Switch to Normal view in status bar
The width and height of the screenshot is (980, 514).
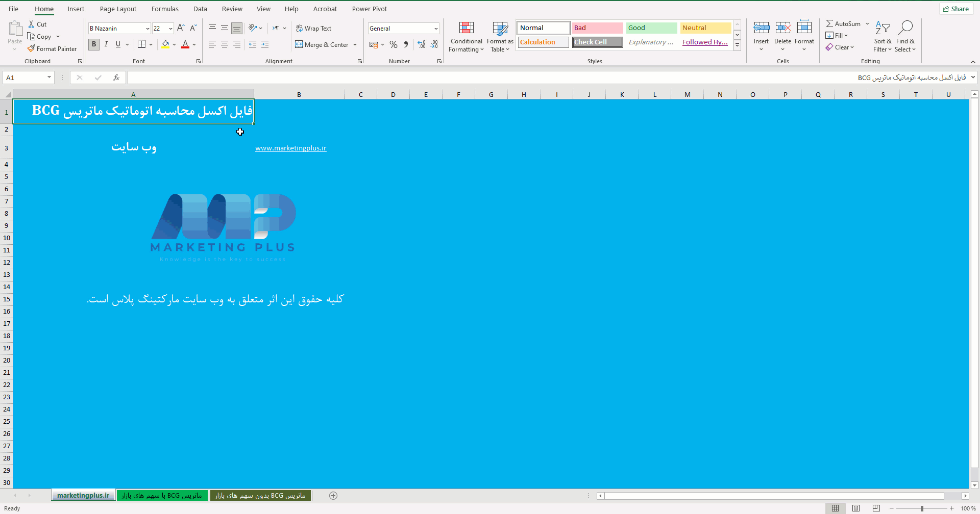tap(835, 508)
